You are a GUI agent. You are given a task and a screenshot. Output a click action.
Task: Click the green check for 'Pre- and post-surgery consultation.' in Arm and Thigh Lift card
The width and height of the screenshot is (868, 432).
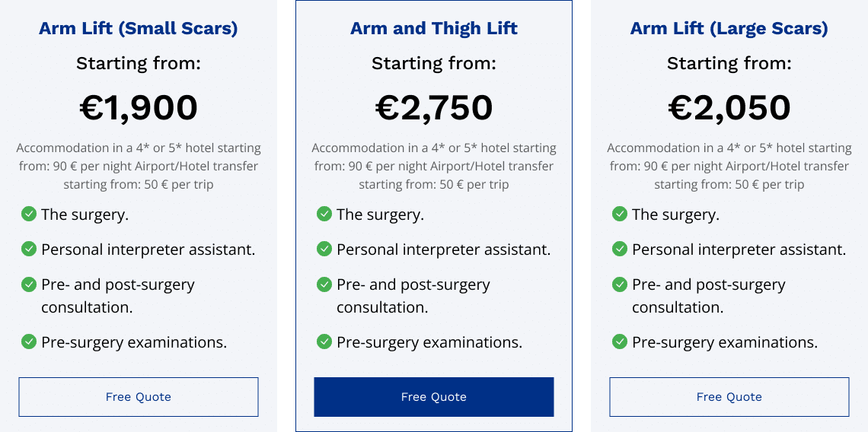click(324, 284)
